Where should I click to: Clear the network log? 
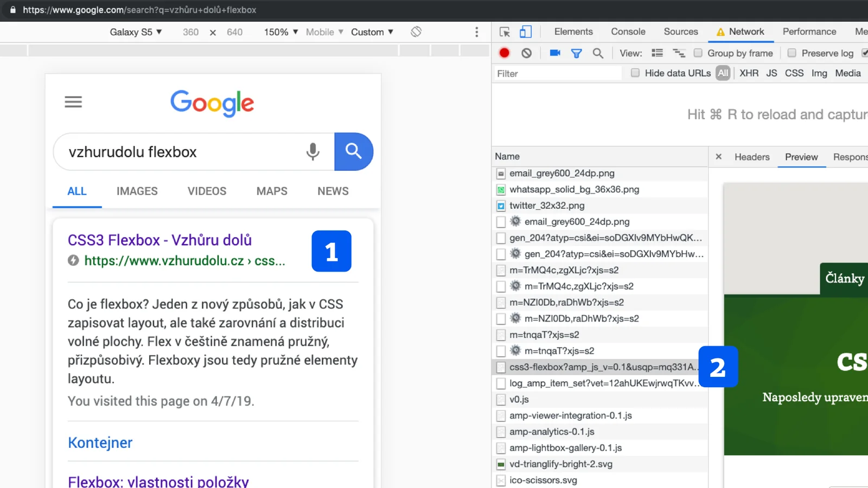(x=526, y=53)
